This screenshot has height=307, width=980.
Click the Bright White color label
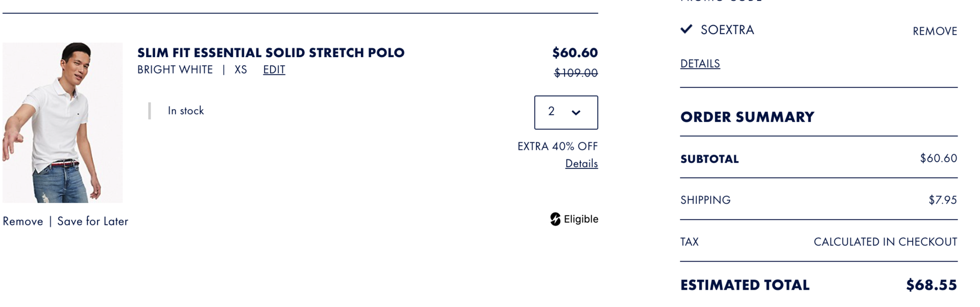pos(175,70)
